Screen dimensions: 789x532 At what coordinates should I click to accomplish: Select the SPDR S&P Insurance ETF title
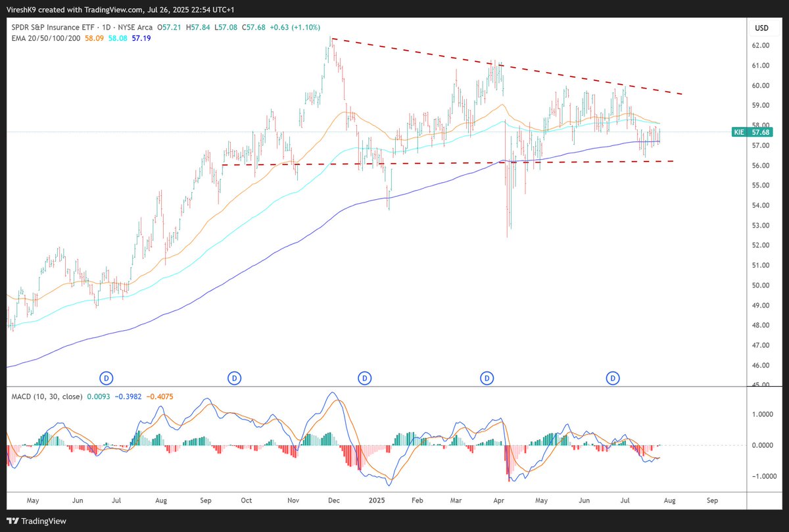click(54, 28)
